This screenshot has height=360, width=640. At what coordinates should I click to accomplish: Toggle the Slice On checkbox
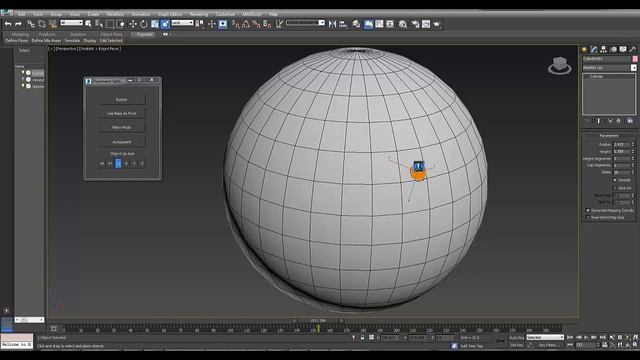[615, 188]
